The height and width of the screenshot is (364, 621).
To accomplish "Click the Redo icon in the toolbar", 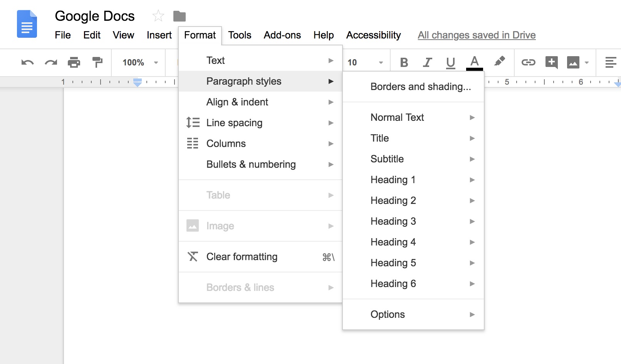I will pos(50,62).
